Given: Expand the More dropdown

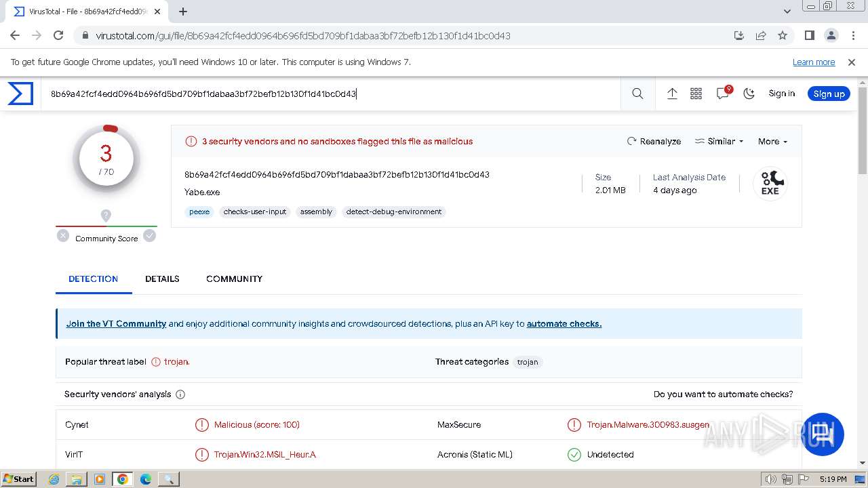Looking at the screenshot, I should [x=772, y=141].
